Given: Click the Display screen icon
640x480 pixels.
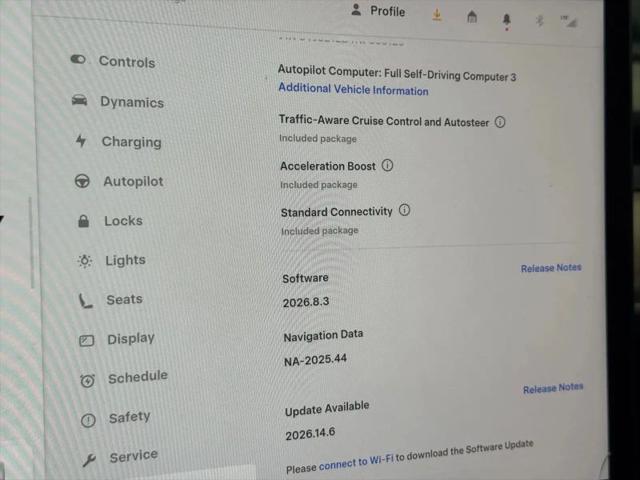Looking at the screenshot, I should [87, 340].
